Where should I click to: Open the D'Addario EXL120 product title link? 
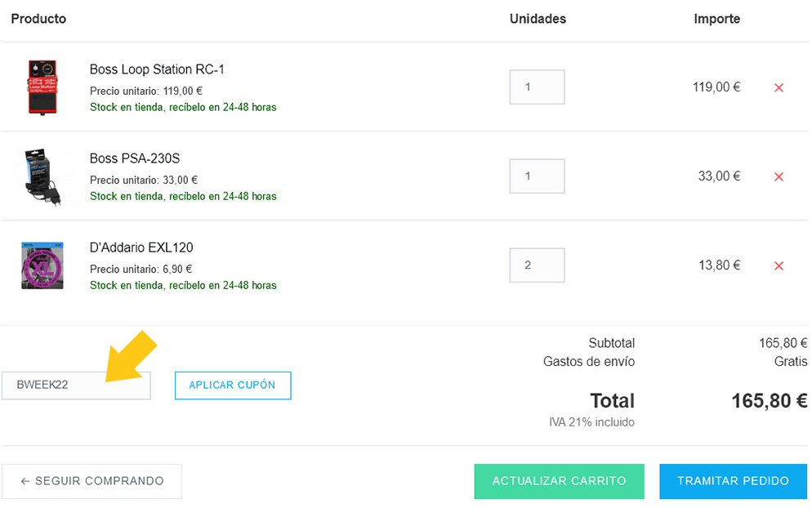[141, 247]
